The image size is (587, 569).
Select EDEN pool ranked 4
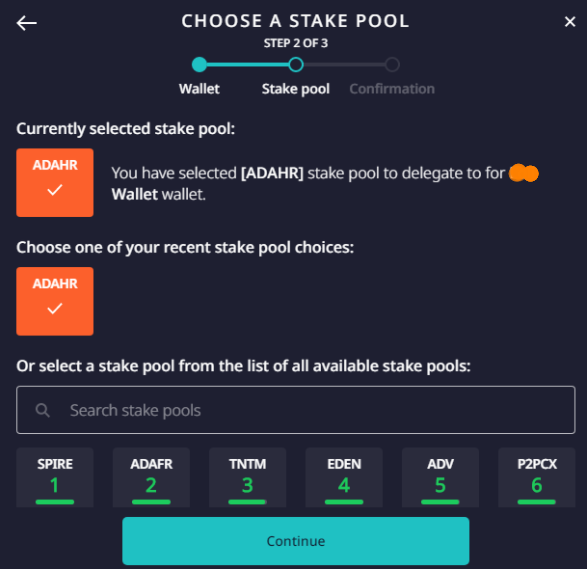click(x=344, y=477)
